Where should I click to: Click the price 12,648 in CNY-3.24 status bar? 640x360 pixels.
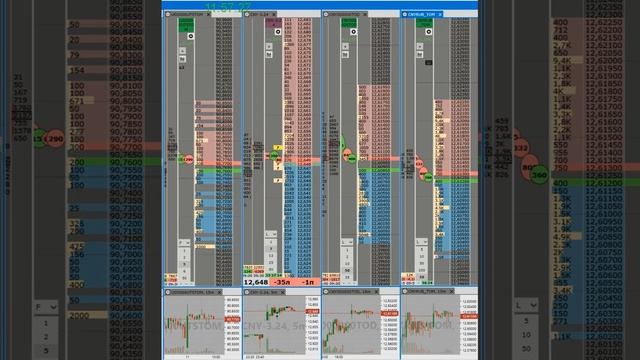256,282
